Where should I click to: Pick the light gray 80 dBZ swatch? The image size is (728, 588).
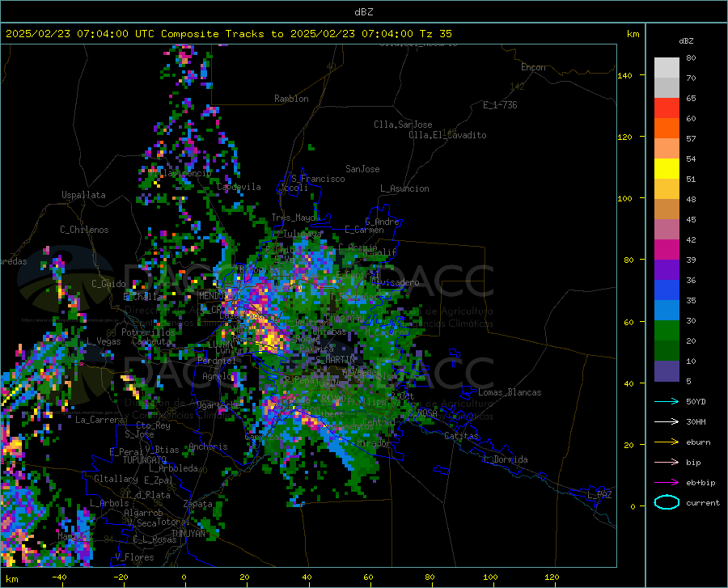(667, 68)
